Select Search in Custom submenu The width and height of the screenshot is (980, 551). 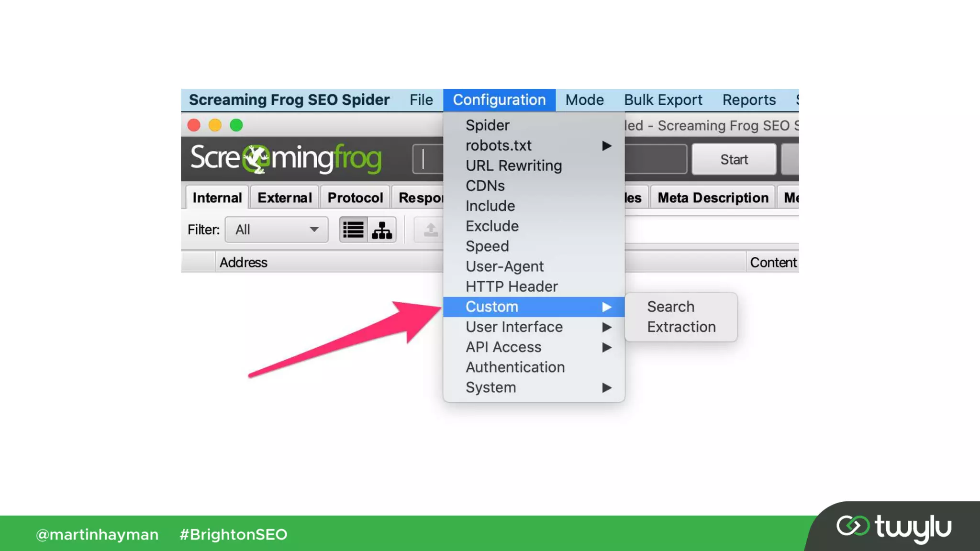click(670, 307)
